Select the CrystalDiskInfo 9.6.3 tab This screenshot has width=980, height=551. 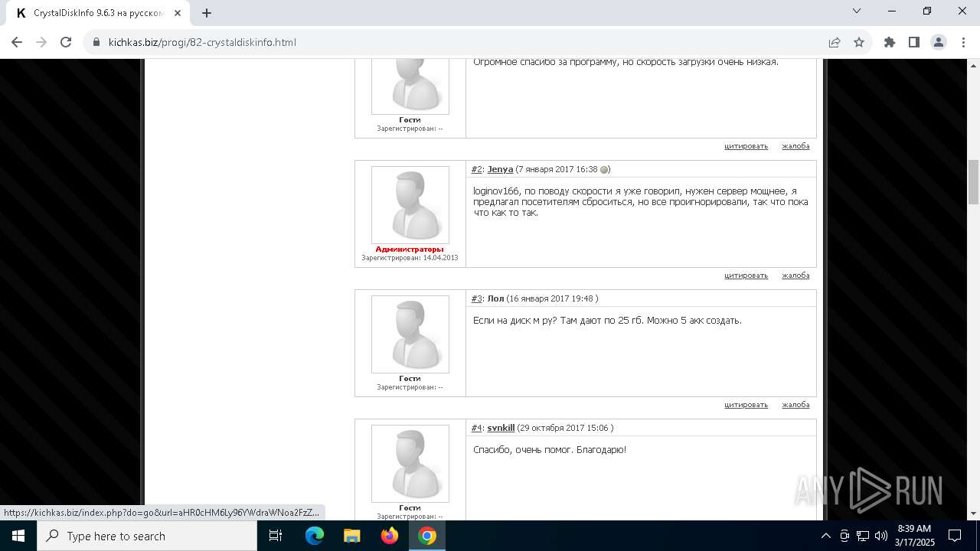[98, 13]
